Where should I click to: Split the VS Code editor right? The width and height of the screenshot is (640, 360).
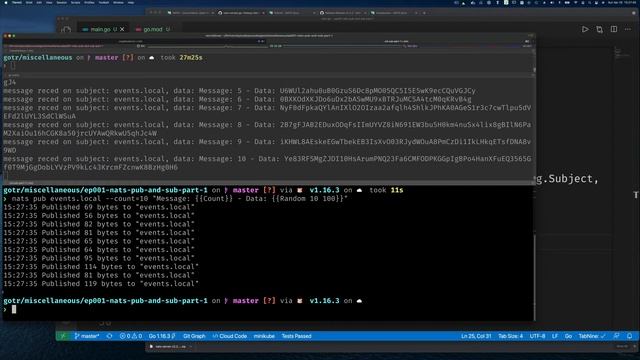tap(614, 29)
